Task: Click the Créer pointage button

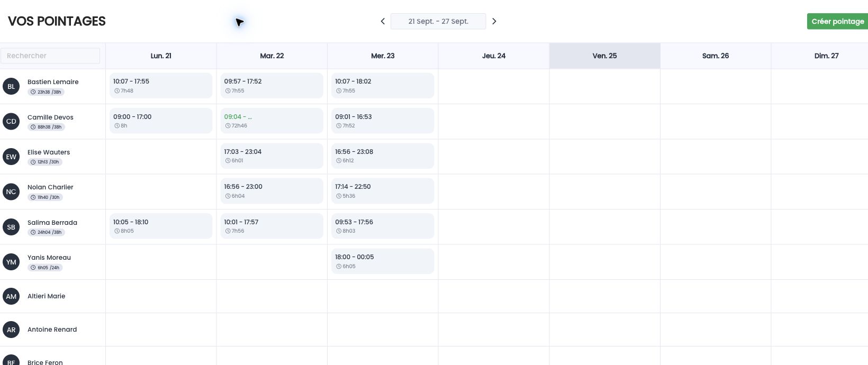Action: pyautogui.click(x=837, y=21)
